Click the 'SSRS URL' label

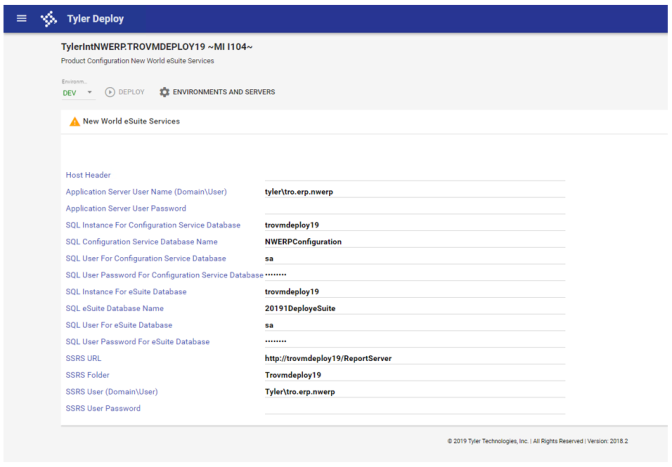83,358
